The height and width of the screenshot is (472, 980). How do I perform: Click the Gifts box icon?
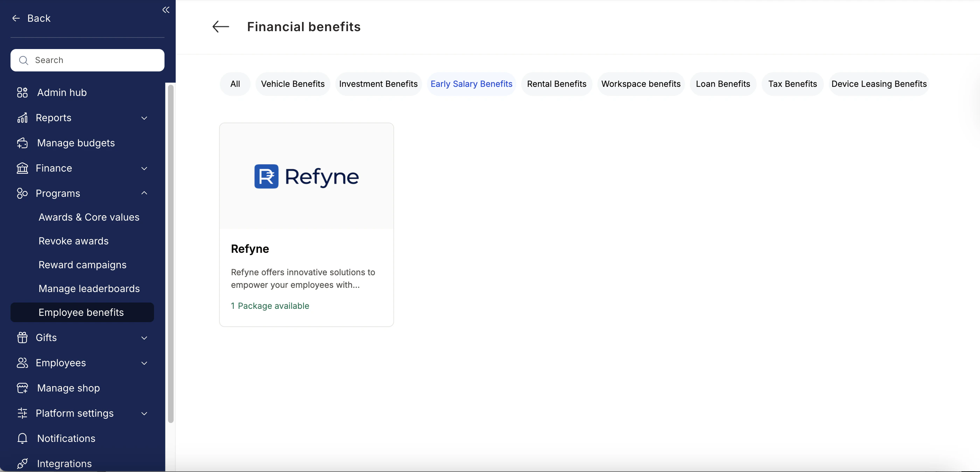22,338
